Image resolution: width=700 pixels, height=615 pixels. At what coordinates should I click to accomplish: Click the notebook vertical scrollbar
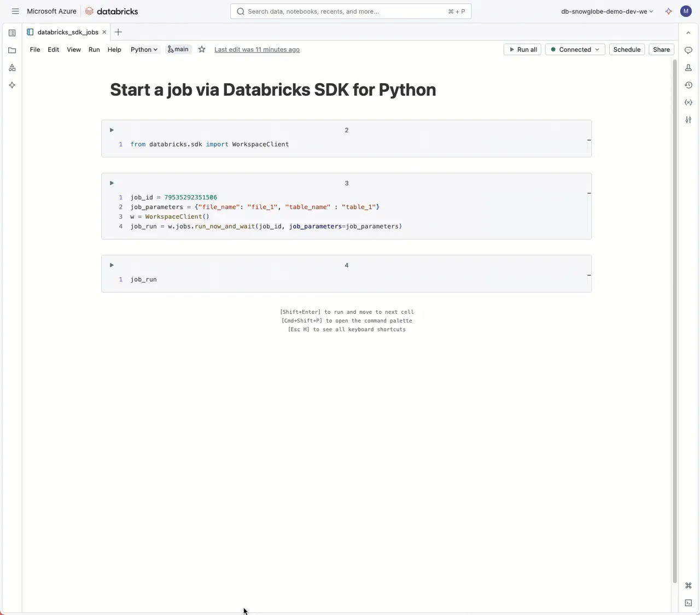click(x=674, y=321)
